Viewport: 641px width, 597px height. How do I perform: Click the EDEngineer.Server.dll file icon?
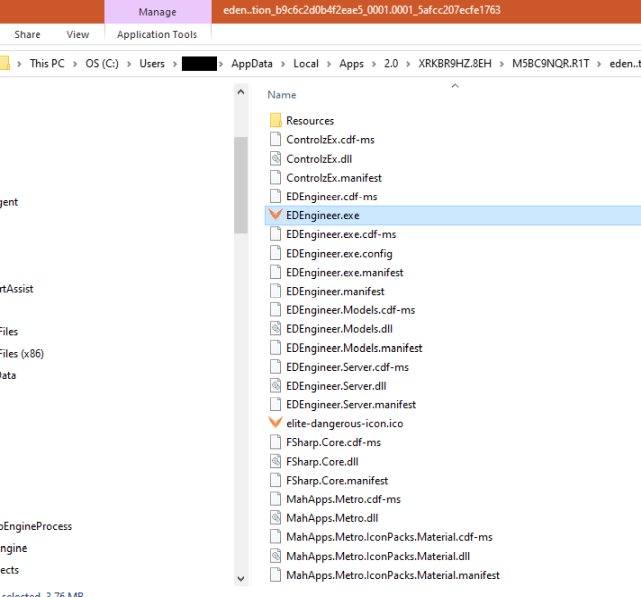coord(276,385)
